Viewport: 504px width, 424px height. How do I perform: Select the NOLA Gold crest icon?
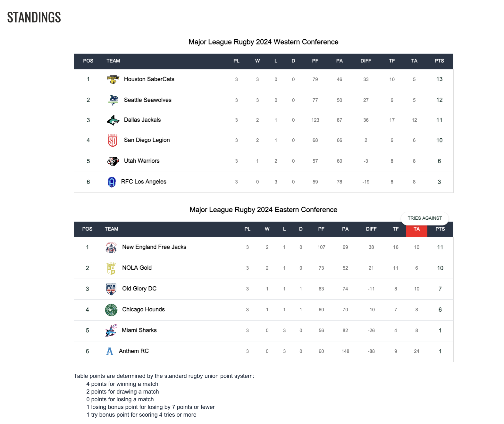[x=111, y=268]
